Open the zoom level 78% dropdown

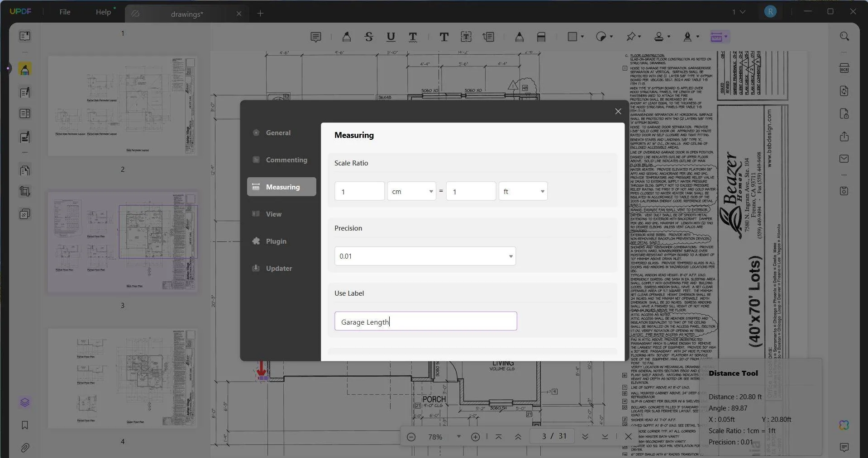(458, 437)
